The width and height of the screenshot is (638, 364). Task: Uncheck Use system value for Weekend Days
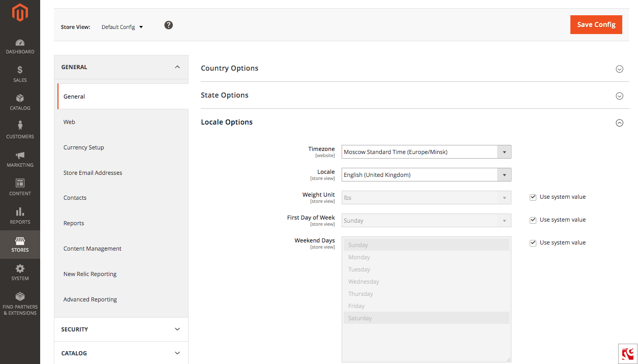[x=533, y=243]
